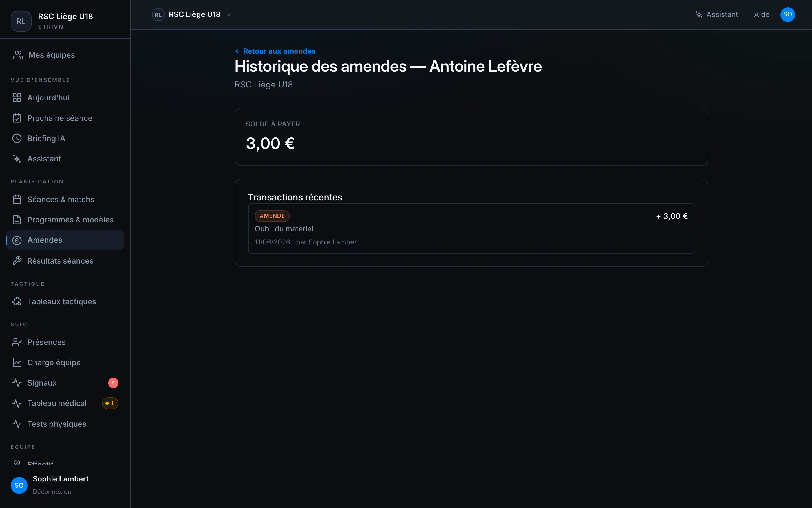Click Déconnexion to log out

click(x=52, y=492)
